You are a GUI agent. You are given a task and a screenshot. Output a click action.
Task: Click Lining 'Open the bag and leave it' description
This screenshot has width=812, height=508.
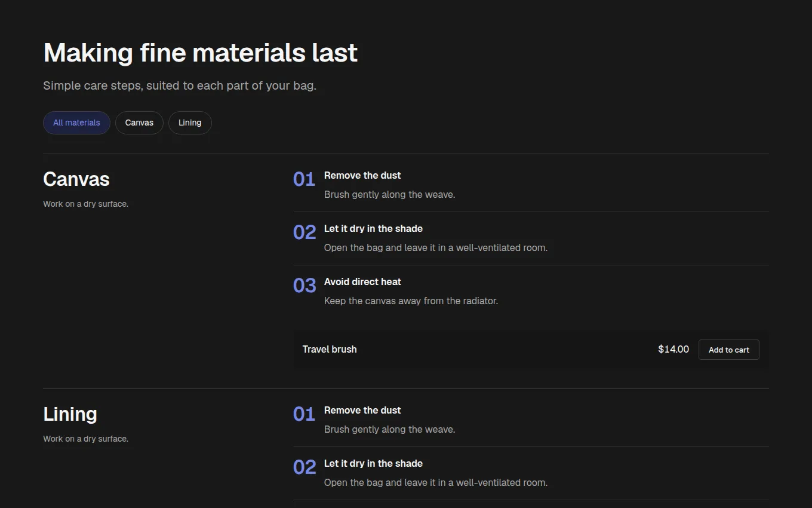coord(436,482)
